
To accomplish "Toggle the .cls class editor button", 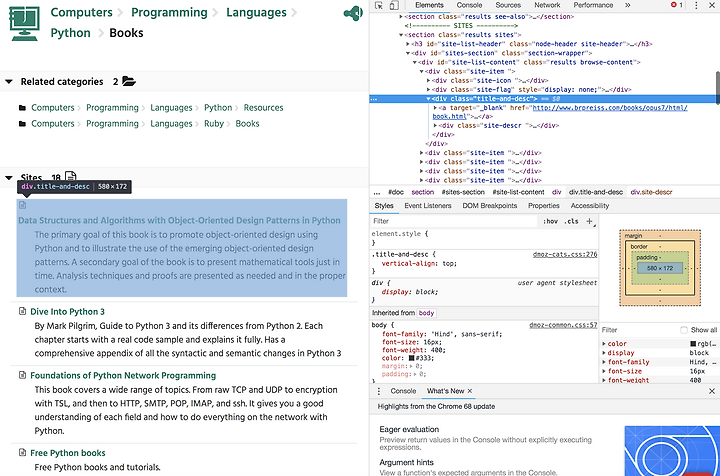I will click(572, 221).
